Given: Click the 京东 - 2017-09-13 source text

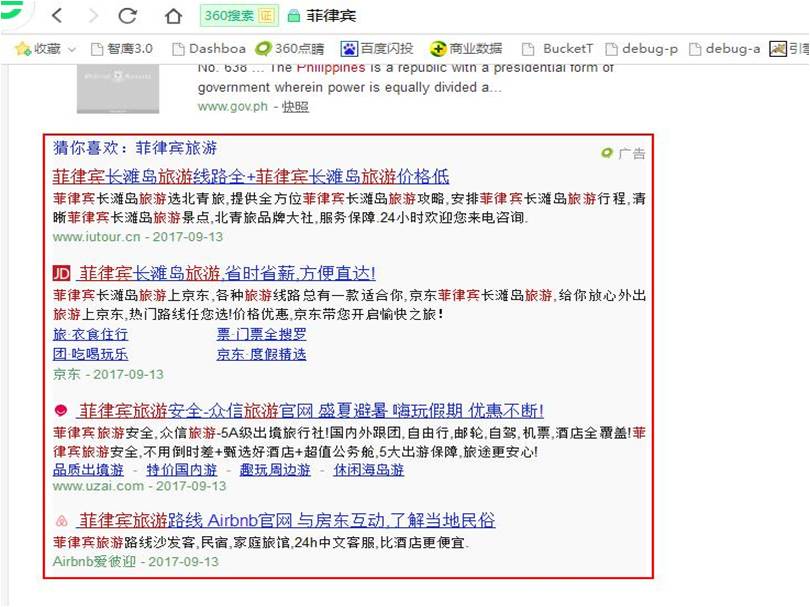Looking at the screenshot, I should pos(108,374).
